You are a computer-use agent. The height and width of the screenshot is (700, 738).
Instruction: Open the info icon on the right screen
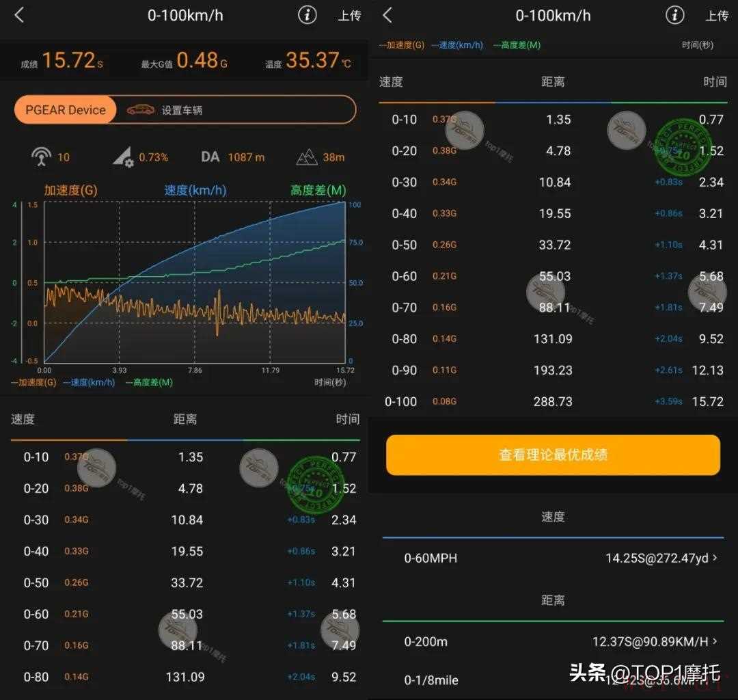click(674, 15)
